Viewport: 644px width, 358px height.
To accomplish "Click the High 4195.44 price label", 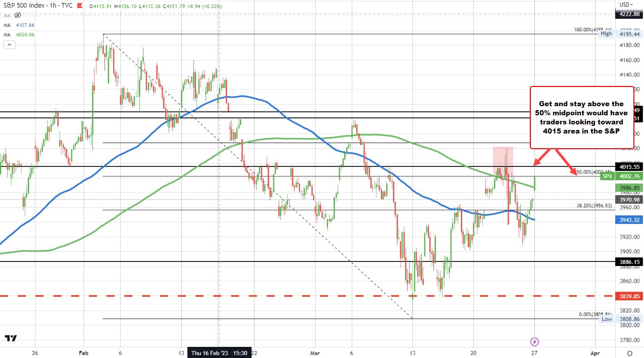I will pos(621,33).
